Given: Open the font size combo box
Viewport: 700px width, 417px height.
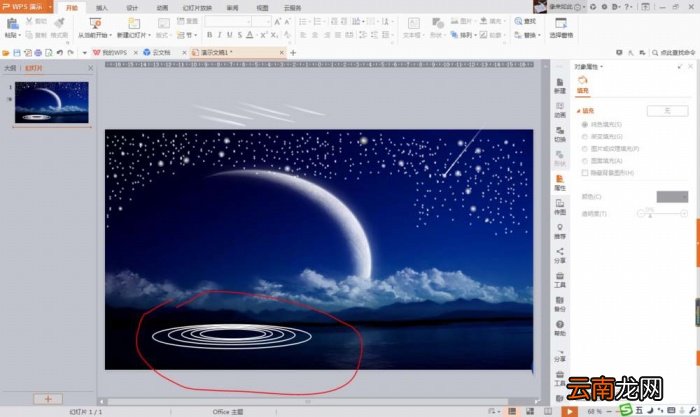Looking at the screenshot, I should tap(261, 21).
